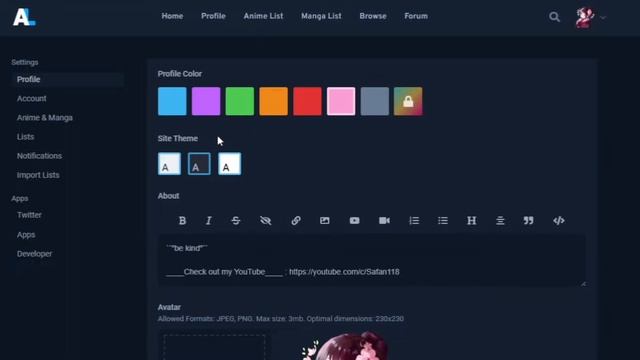The height and width of the screenshot is (360, 640).
Task: Insert an ordered list
Action: [414, 221]
